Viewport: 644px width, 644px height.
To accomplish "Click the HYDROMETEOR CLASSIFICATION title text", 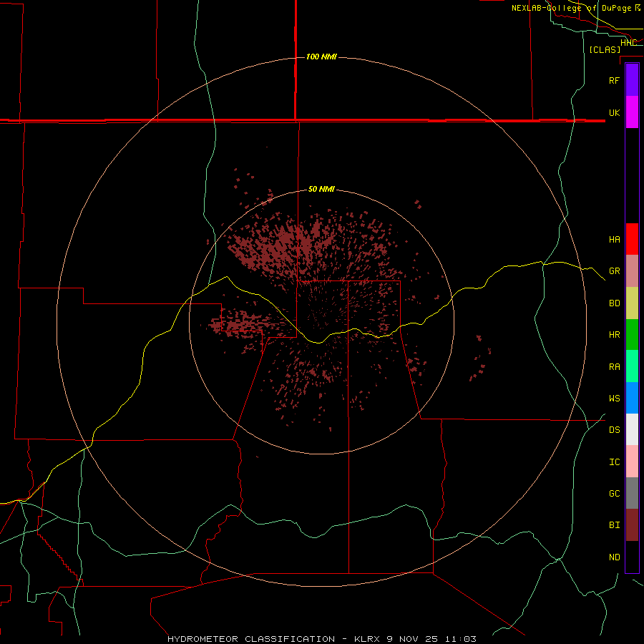I will 251,639.
